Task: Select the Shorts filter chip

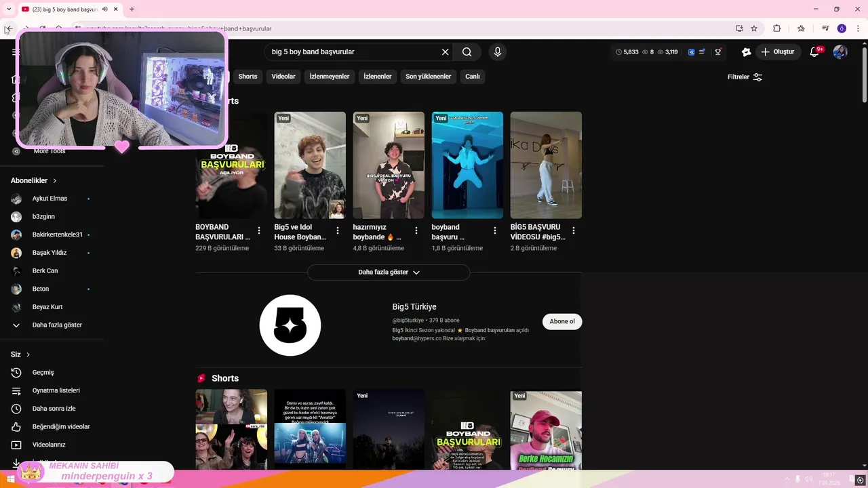Action: (248, 77)
